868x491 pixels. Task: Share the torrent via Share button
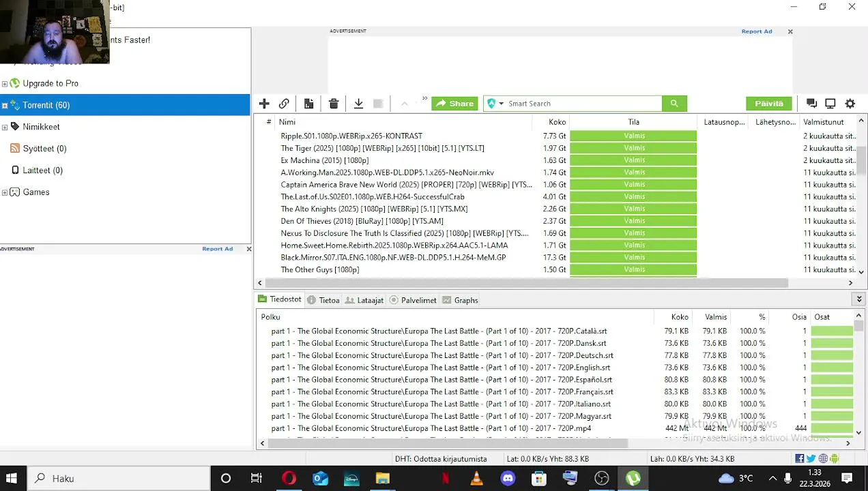pos(454,104)
